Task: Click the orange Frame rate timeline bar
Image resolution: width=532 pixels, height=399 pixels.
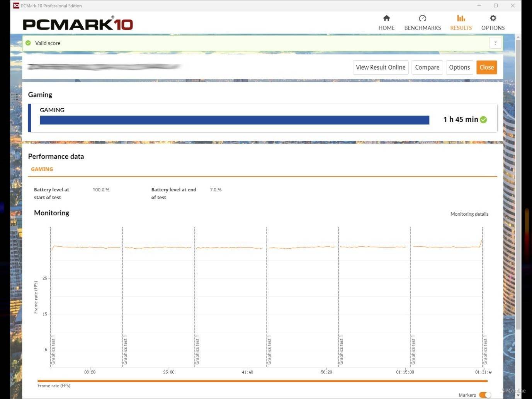Action: [x=263, y=381]
